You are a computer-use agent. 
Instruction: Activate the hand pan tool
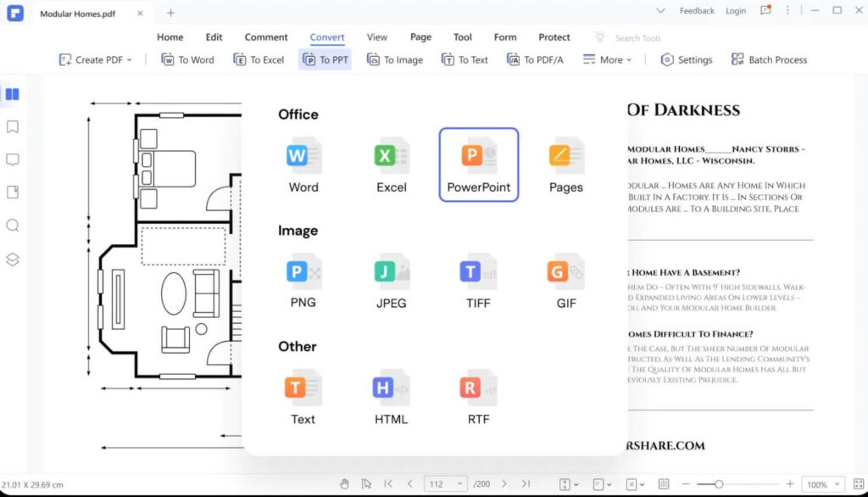coord(344,484)
